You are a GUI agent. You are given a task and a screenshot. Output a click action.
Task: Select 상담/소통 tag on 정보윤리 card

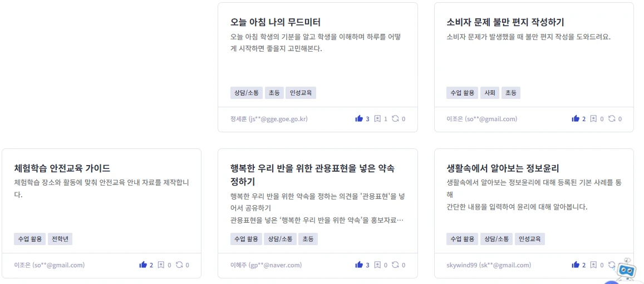pyautogui.click(x=495, y=239)
